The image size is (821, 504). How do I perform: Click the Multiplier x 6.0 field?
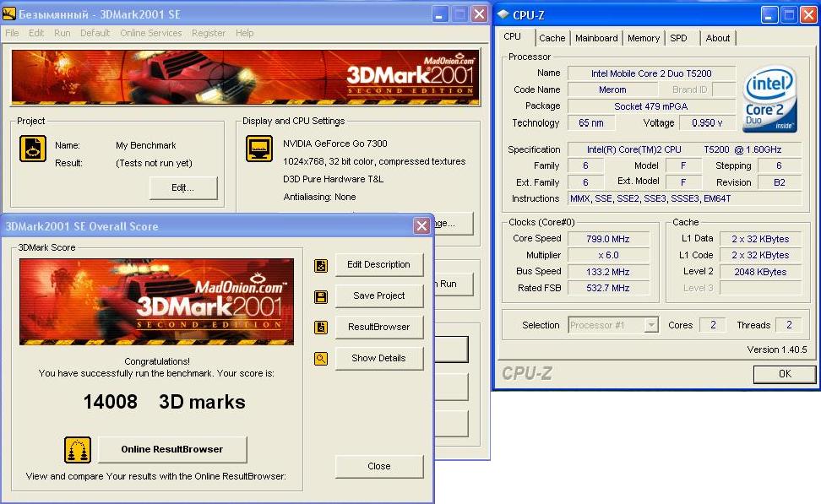[x=608, y=256]
